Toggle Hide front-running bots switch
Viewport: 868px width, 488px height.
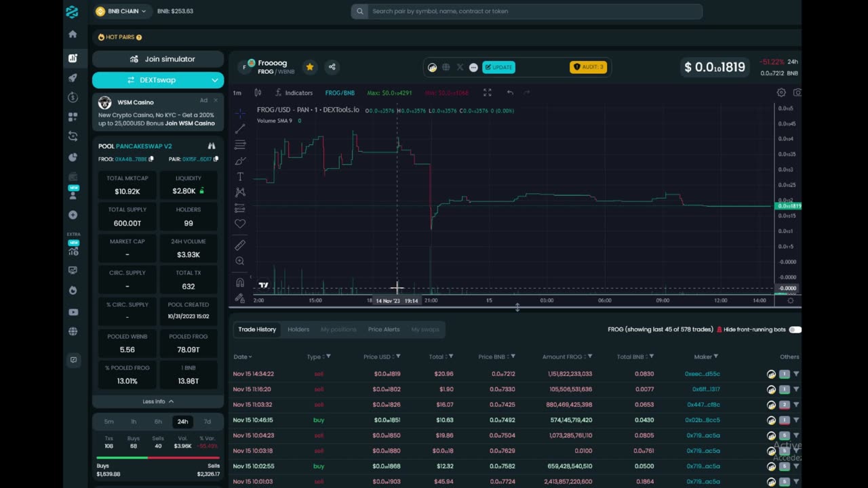[795, 329]
